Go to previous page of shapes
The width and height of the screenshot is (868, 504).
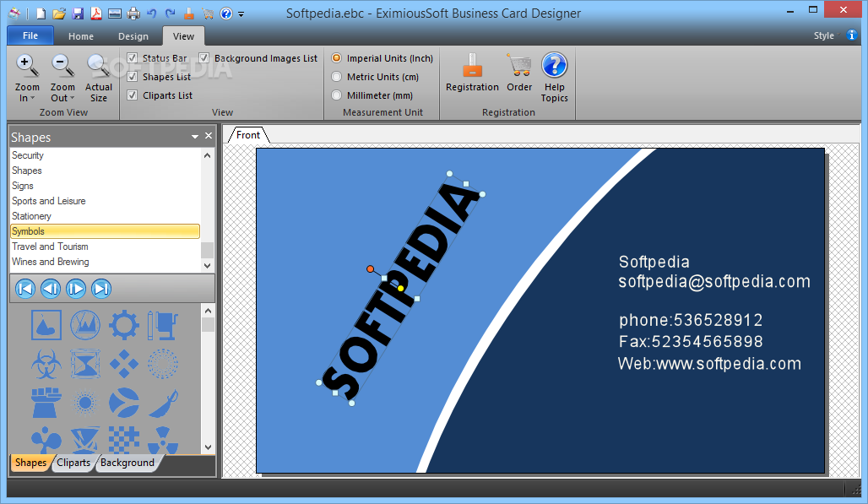(51, 289)
